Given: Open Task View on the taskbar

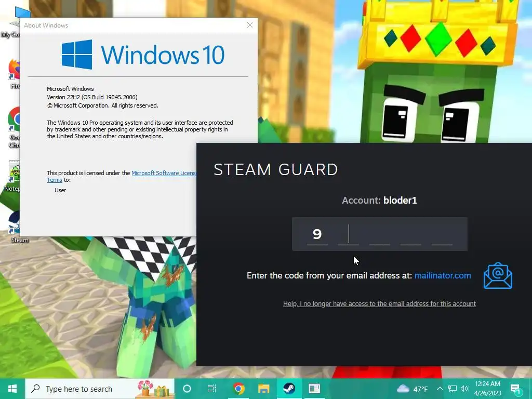Looking at the screenshot, I should click(x=212, y=389).
